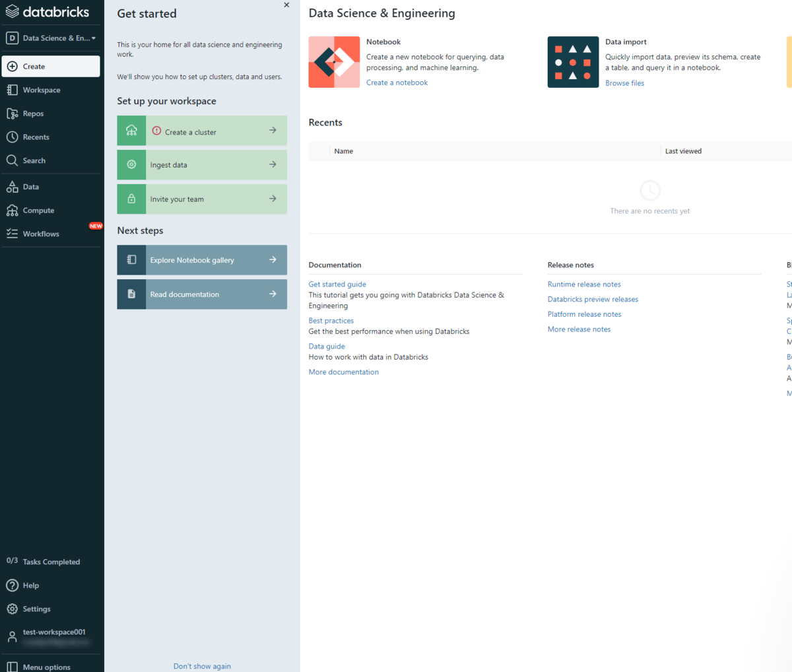
Task: Click the Ingest data label
Action: pyautogui.click(x=168, y=165)
